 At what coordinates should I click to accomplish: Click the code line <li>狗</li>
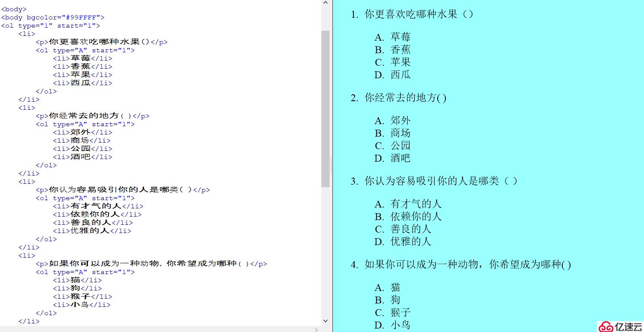click(77, 288)
